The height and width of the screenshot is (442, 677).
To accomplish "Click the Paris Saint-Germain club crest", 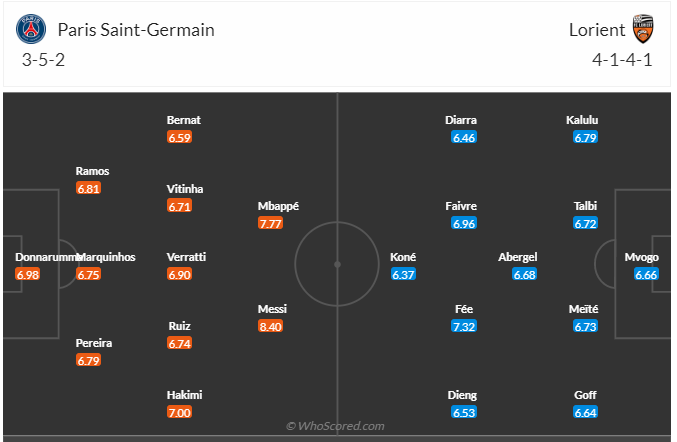I will (x=33, y=29).
